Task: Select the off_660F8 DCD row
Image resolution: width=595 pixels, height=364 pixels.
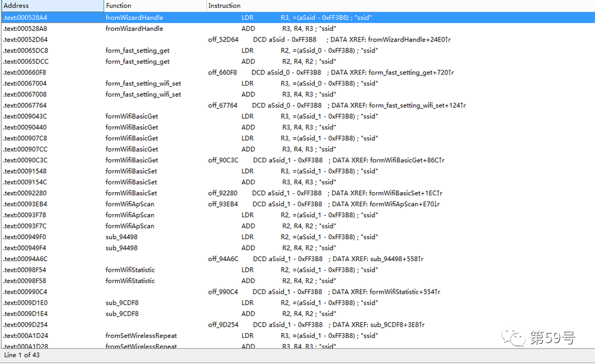Action: [298, 73]
